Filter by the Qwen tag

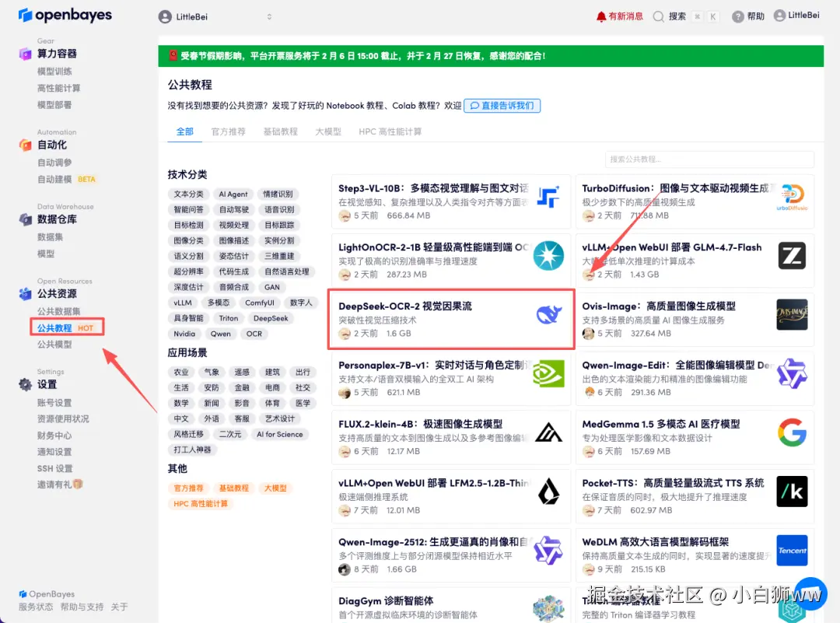(x=220, y=334)
